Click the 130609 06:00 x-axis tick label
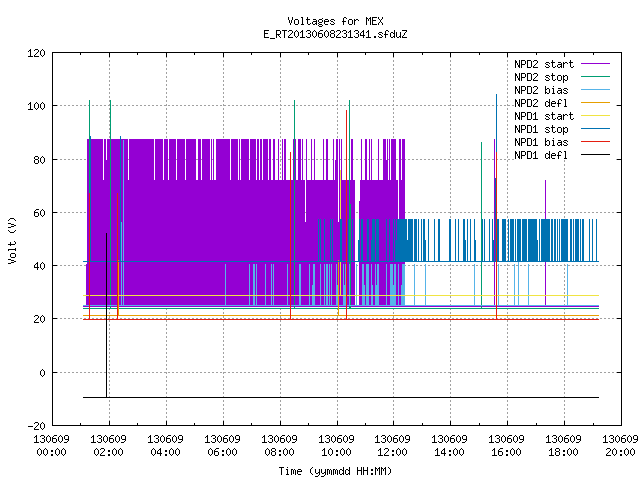The height and width of the screenshot is (480, 640). pyautogui.click(x=222, y=446)
